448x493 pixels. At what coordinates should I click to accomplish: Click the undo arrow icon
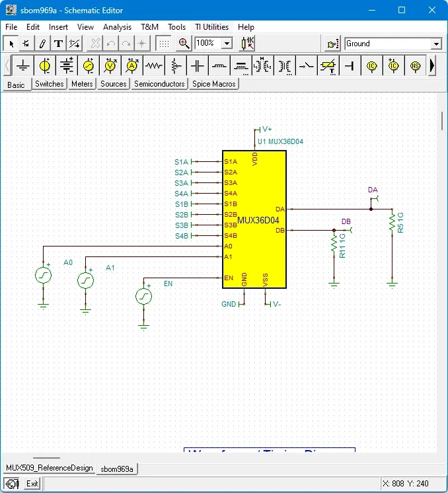point(110,44)
